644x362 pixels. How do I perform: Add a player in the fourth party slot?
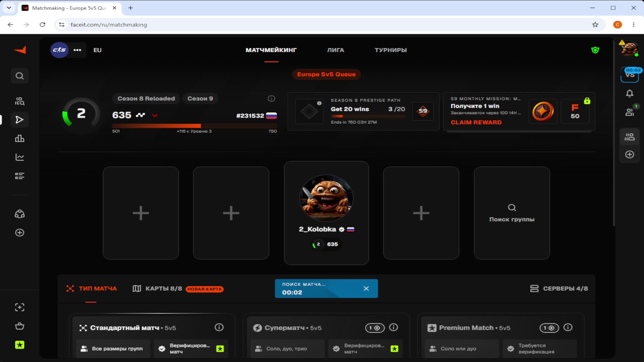point(421,213)
